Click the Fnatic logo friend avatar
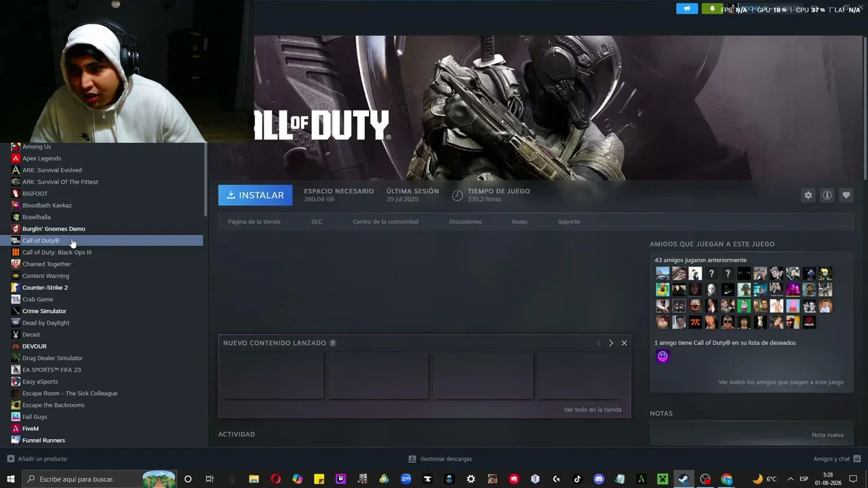The image size is (868, 488). (x=695, y=322)
